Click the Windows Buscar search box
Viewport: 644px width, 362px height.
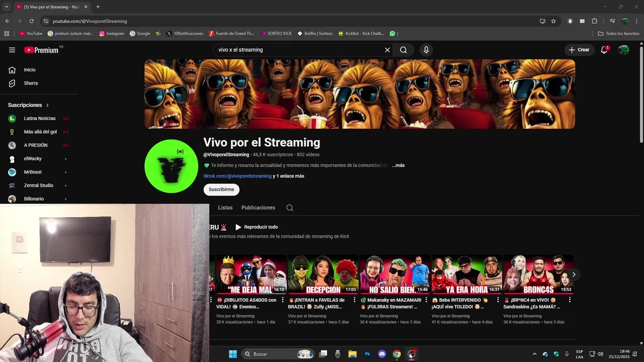[277, 354]
